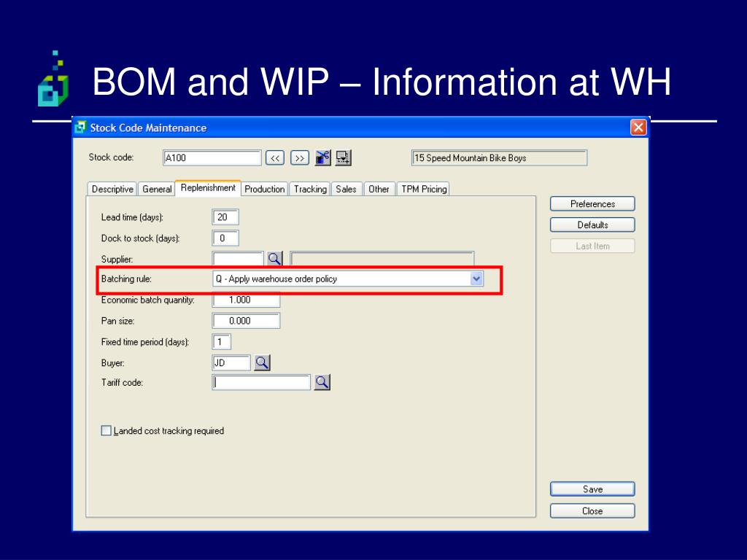Enable Landed cost tracking required
This screenshot has height=560, width=747.
click(x=107, y=430)
